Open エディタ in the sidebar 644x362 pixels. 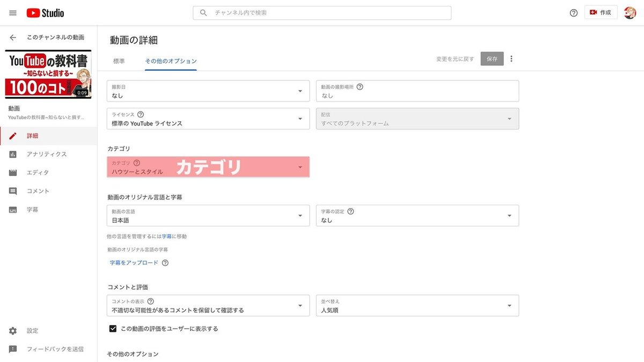[x=48, y=173]
